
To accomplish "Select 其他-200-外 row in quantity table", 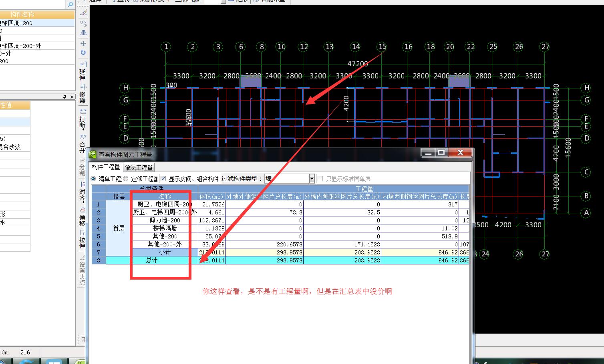I will point(165,244).
